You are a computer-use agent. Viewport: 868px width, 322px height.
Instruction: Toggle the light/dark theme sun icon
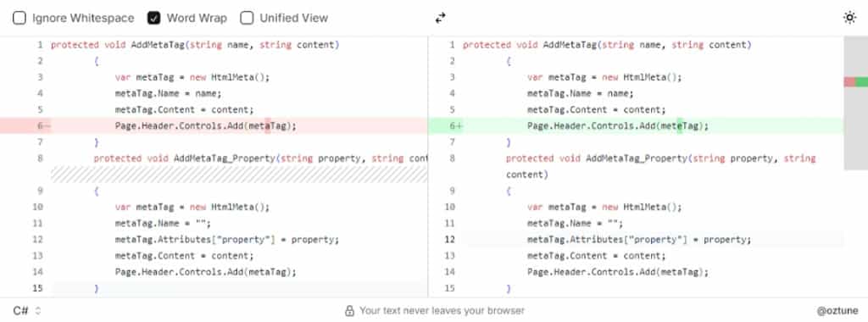point(849,18)
